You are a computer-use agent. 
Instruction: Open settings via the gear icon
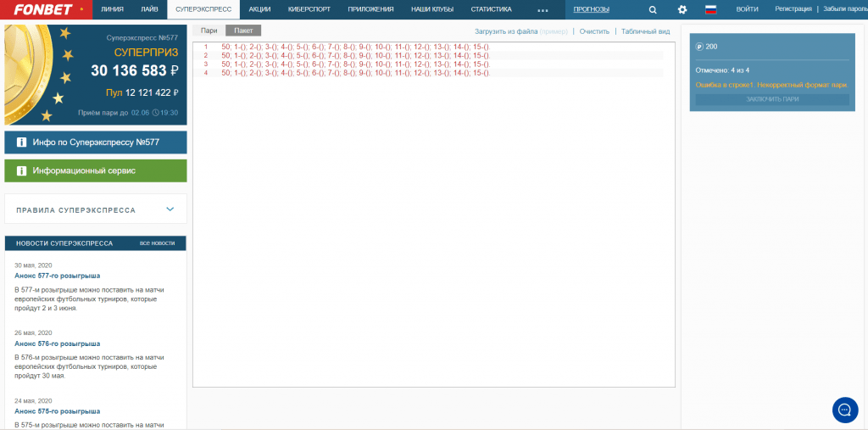(x=682, y=9)
